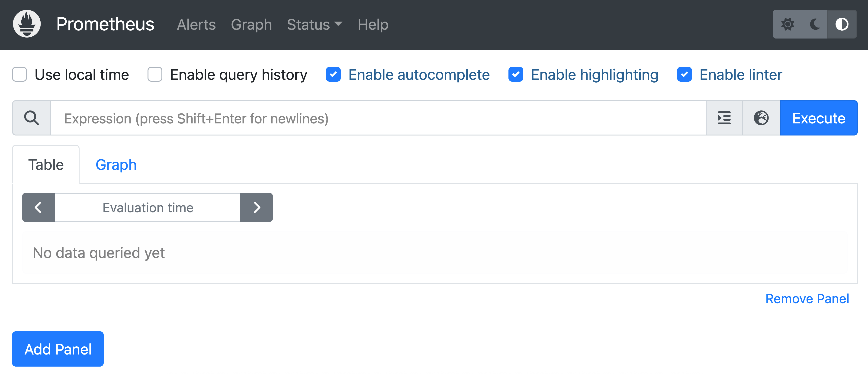Uncheck Enable autocomplete
This screenshot has width=868, height=374.
click(333, 74)
